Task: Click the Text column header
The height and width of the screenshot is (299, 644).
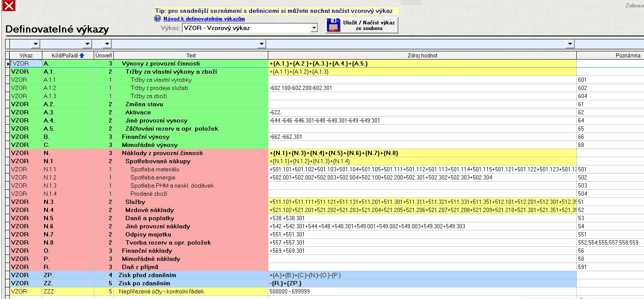Action: 191,55
